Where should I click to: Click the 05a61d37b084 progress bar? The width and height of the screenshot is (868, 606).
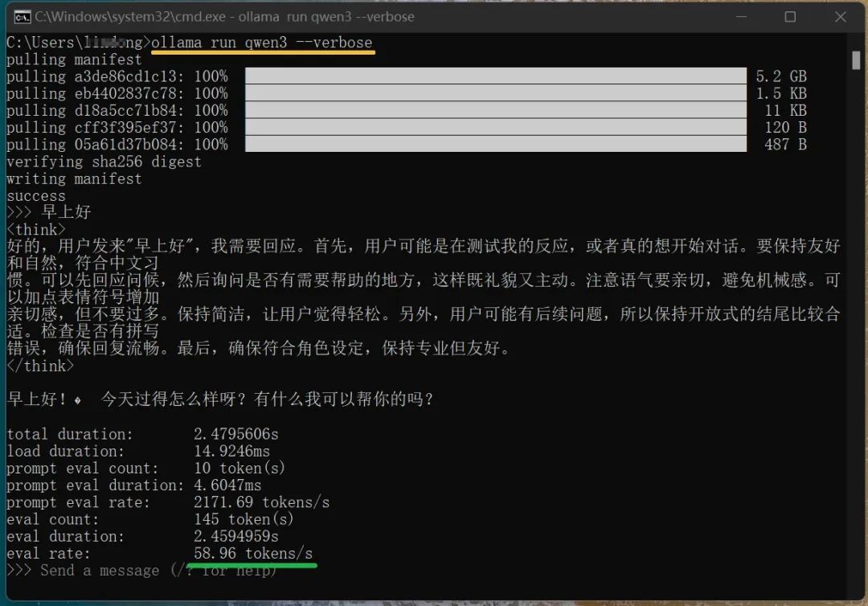495,144
